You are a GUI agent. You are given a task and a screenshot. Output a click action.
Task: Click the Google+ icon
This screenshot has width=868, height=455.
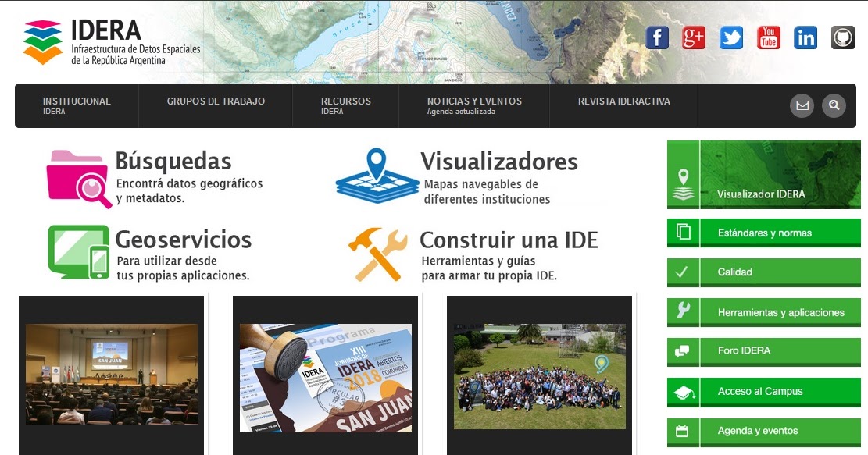click(x=694, y=37)
